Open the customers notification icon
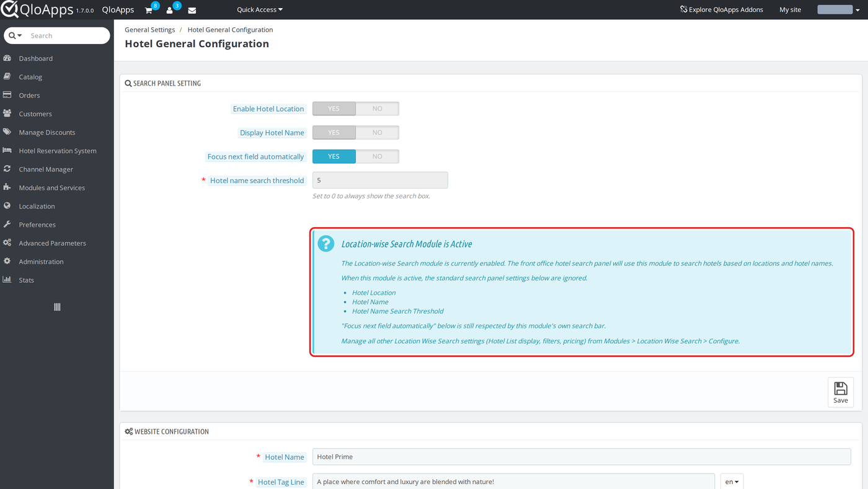Viewport: 868px width, 489px height. (x=170, y=10)
